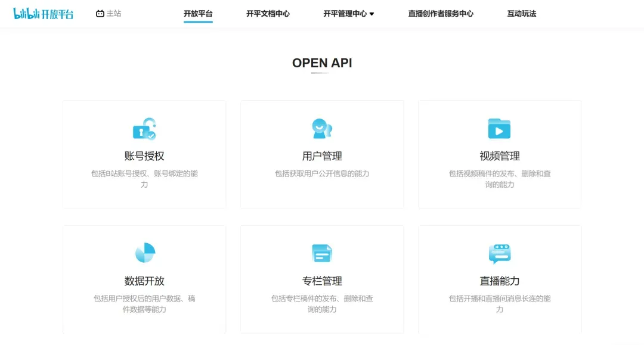Click the 专栏管理 document icon
644x345 pixels.
point(322,253)
